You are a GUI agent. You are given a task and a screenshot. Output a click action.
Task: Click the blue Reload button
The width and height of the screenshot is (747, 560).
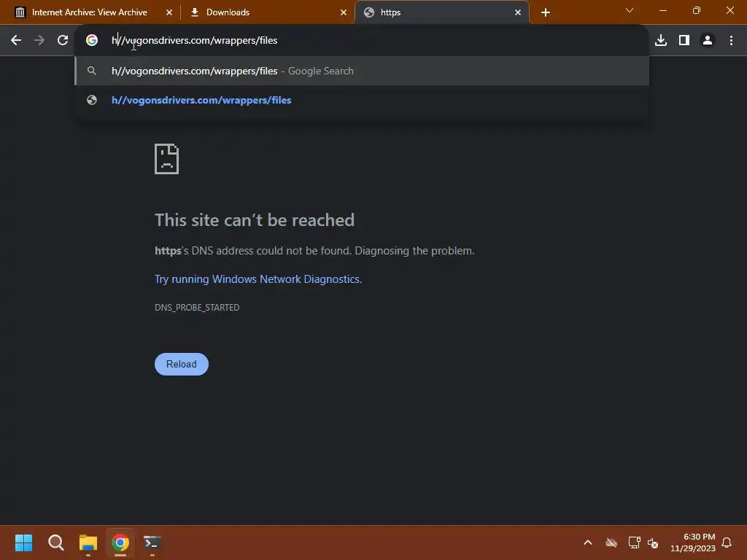(x=182, y=365)
